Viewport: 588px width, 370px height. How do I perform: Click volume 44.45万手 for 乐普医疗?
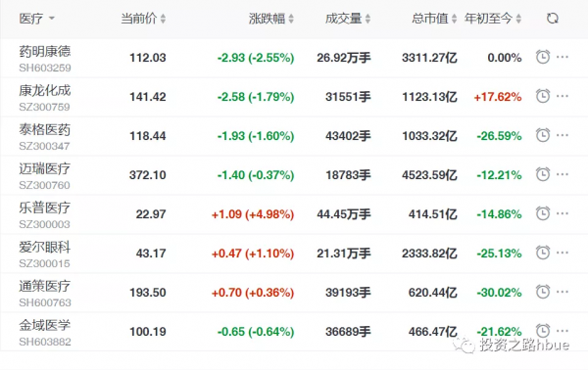[x=344, y=214]
